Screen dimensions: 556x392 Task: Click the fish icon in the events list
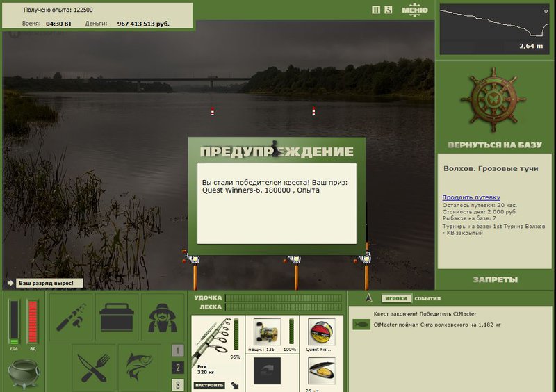361,325
